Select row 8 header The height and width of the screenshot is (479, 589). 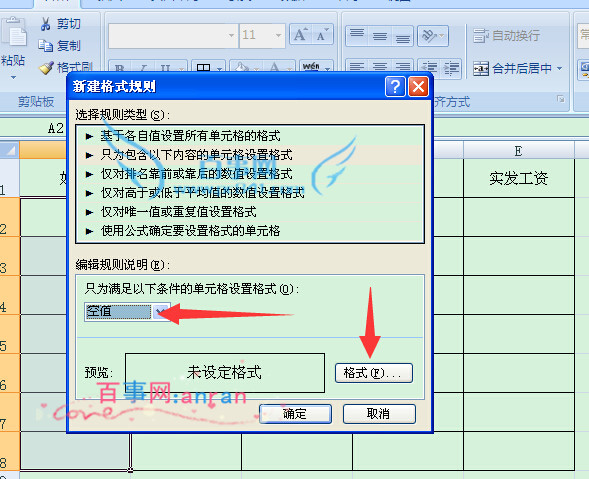pos(9,451)
